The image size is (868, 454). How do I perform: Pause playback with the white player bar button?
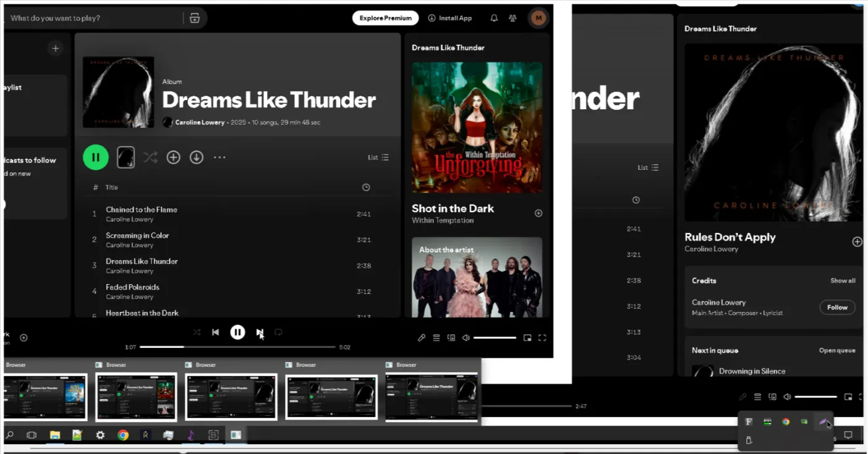[x=237, y=332]
